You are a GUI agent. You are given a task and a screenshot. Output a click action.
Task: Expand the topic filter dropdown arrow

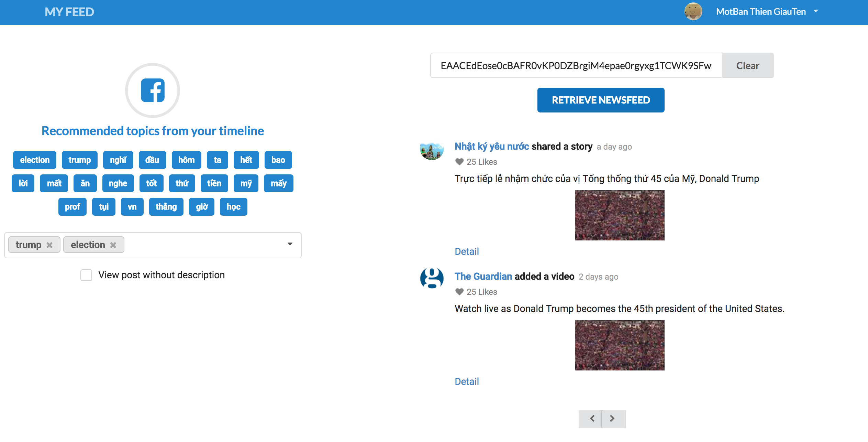[x=290, y=244]
